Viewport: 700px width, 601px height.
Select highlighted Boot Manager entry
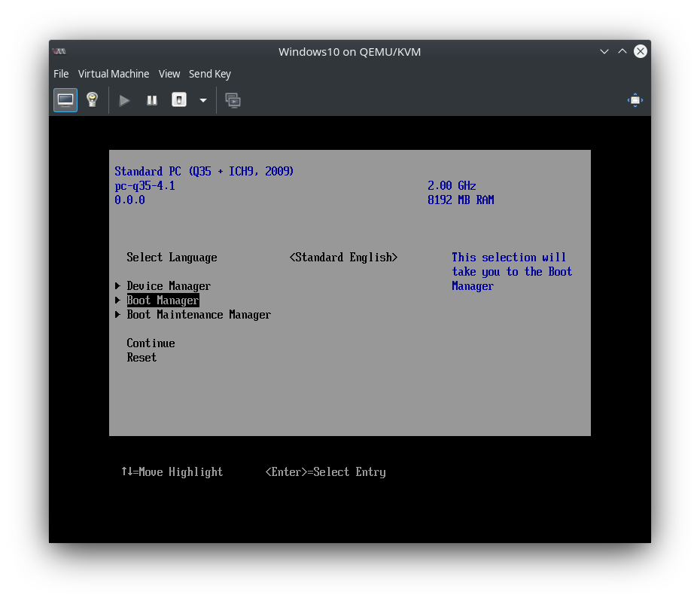point(163,300)
